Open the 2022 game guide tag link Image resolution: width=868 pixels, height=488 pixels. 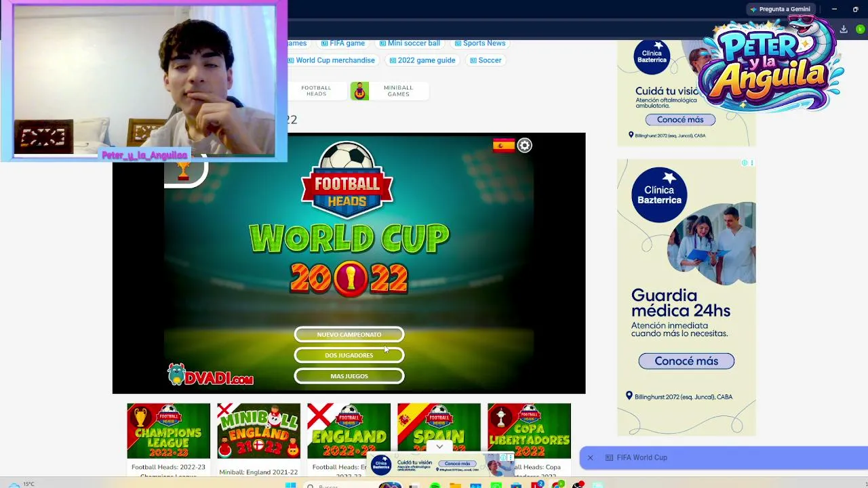[422, 60]
